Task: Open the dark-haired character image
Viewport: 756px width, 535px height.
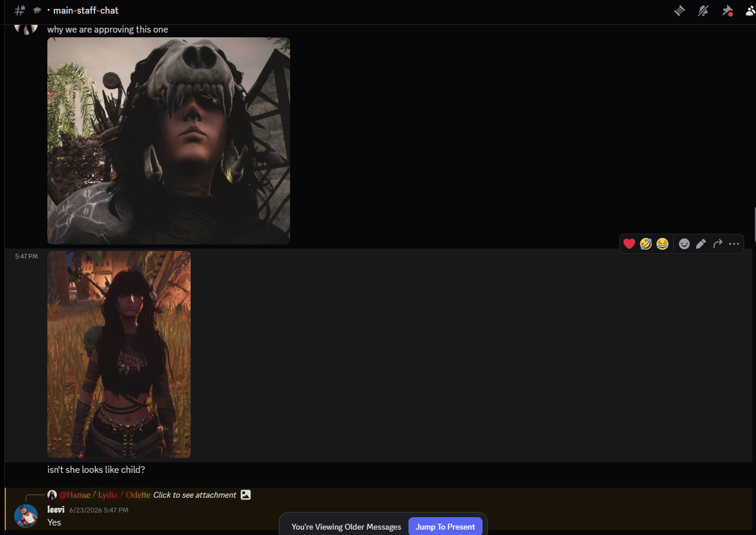Action: pyautogui.click(x=119, y=354)
